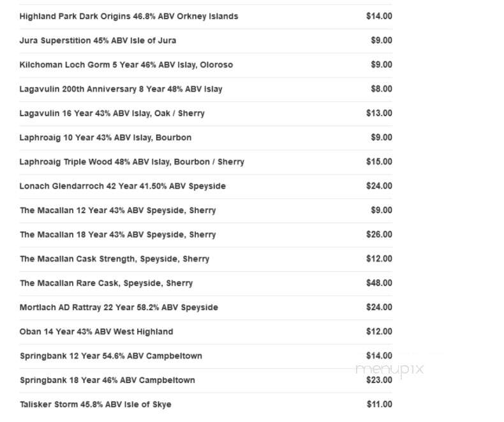
Task: Open Lonach Glendarroch 42 Year entry
Action: (205, 186)
